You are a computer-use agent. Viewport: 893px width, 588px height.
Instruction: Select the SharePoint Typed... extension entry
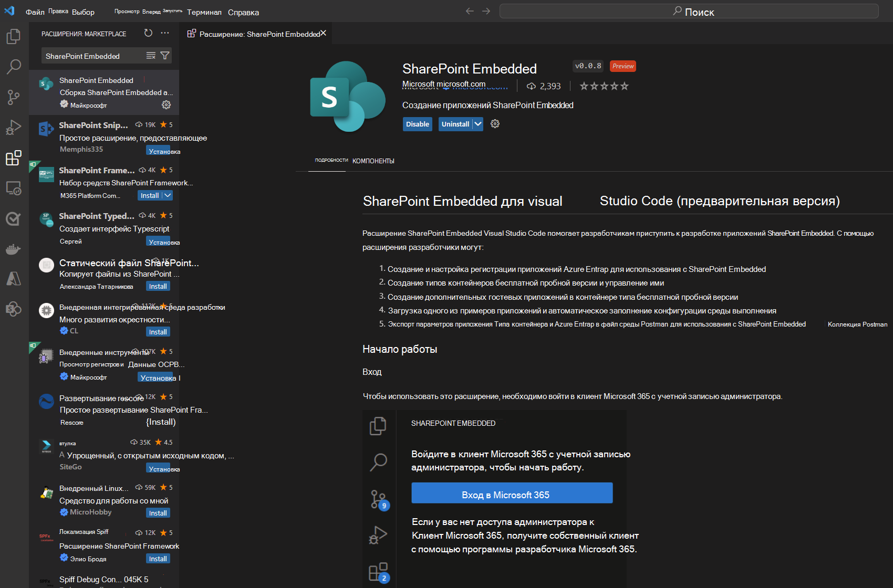(104, 228)
